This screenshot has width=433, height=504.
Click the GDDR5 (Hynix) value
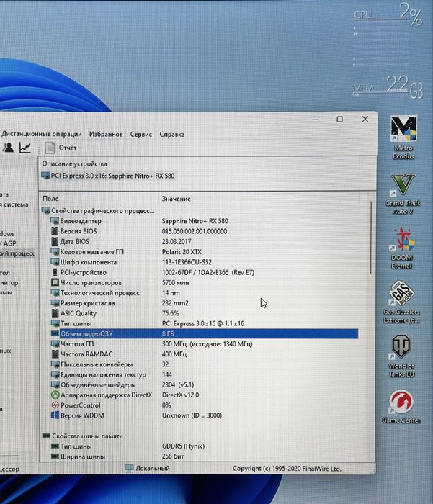(x=184, y=446)
